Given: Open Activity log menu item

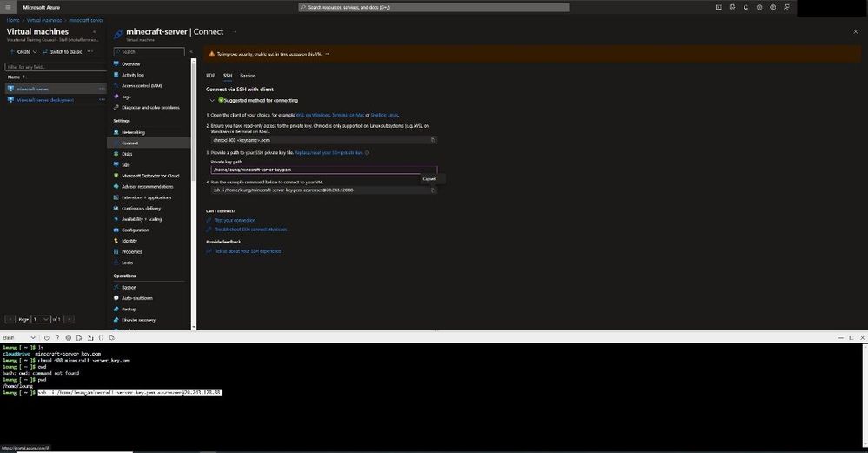Looking at the screenshot, I should point(132,75).
